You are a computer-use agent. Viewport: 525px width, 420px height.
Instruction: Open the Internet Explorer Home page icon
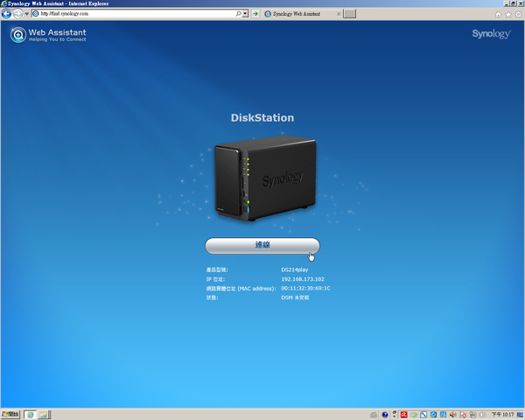pyautogui.click(x=499, y=15)
